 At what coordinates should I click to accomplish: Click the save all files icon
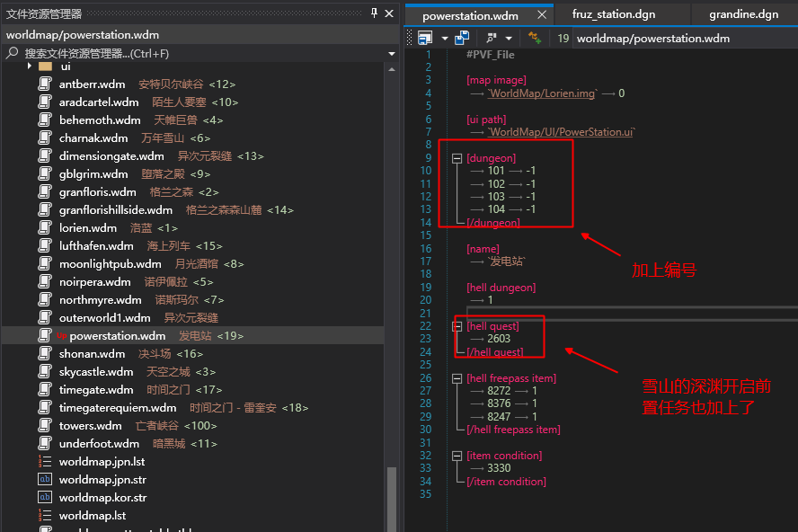pyautogui.click(x=462, y=38)
